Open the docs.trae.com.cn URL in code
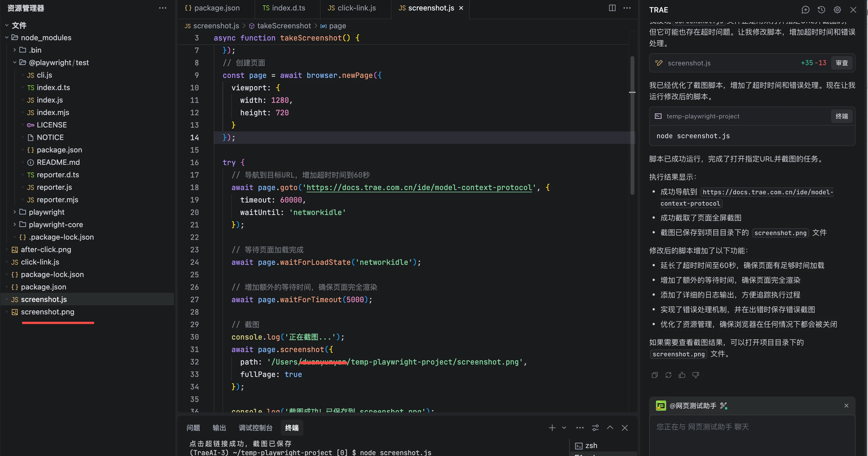This screenshot has width=868, height=456. [x=419, y=187]
